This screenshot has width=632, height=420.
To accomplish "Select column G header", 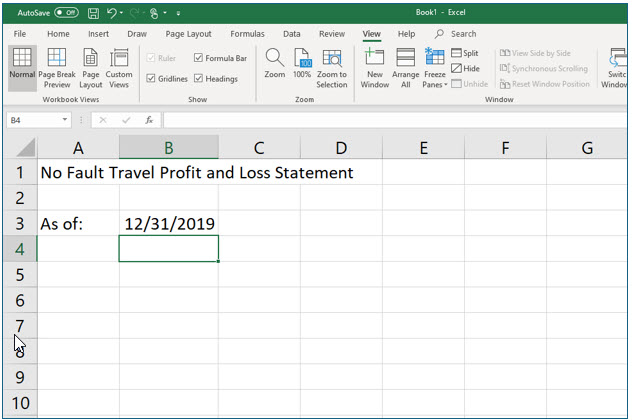I will [587, 148].
